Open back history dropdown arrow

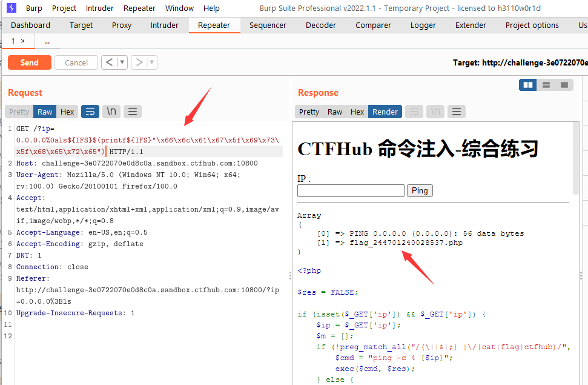pos(122,62)
